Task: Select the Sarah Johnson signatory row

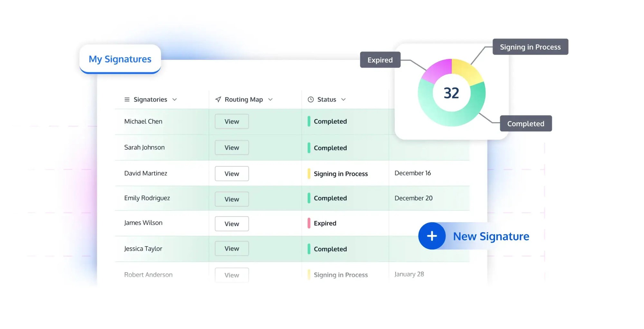Action: point(144,147)
